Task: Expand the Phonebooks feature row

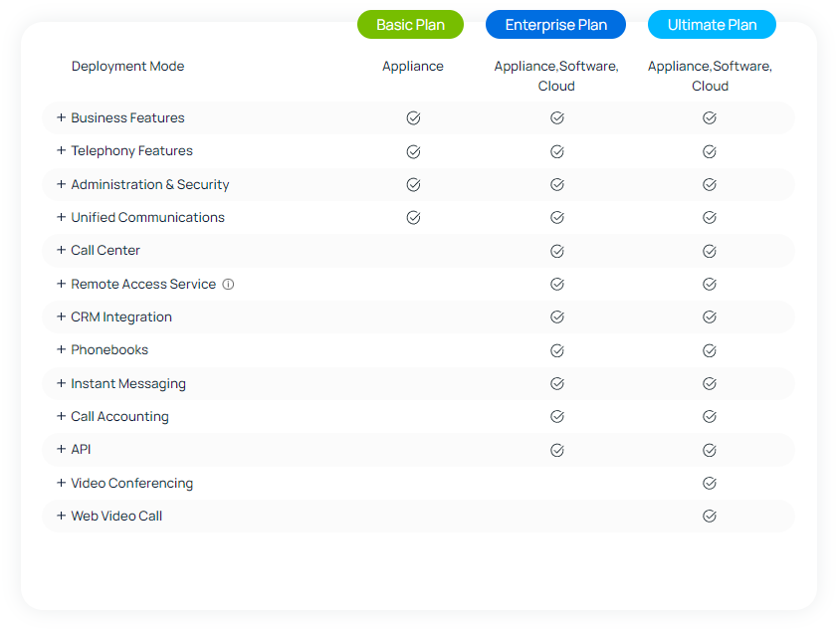Action: click(61, 350)
